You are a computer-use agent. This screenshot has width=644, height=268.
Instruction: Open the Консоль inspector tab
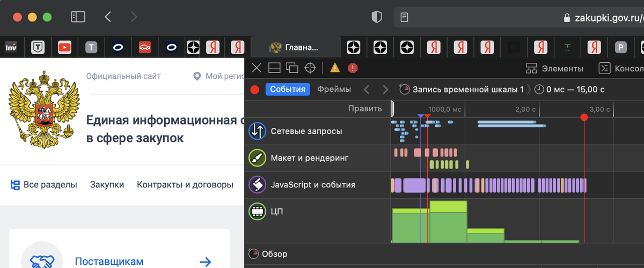click(621, 68)
